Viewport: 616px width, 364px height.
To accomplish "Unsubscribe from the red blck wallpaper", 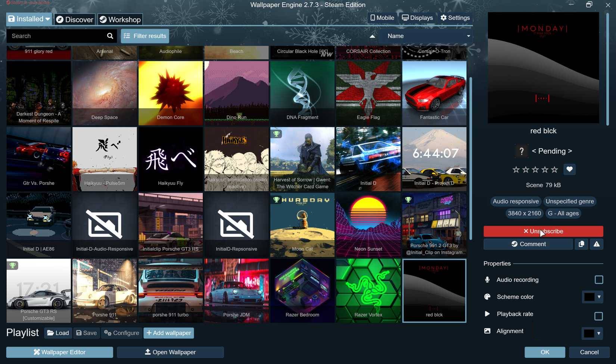I will (x=543, y=231).
